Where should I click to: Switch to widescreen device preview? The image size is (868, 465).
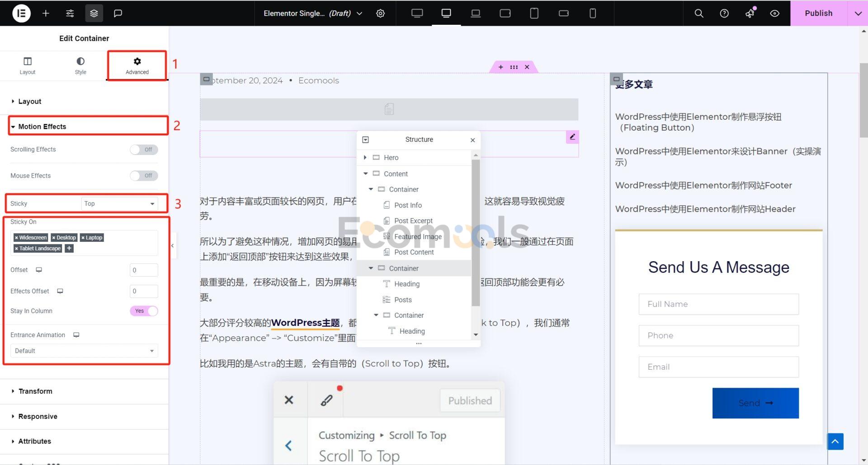[x=417, y=13]
